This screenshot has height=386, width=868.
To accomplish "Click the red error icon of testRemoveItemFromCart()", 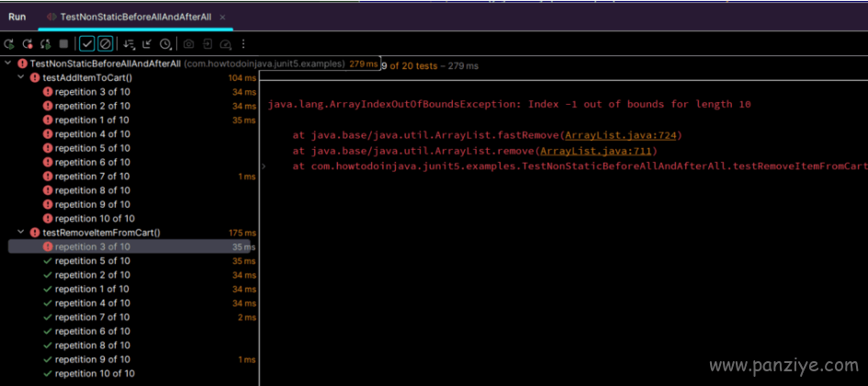I will tap(35, 233).
